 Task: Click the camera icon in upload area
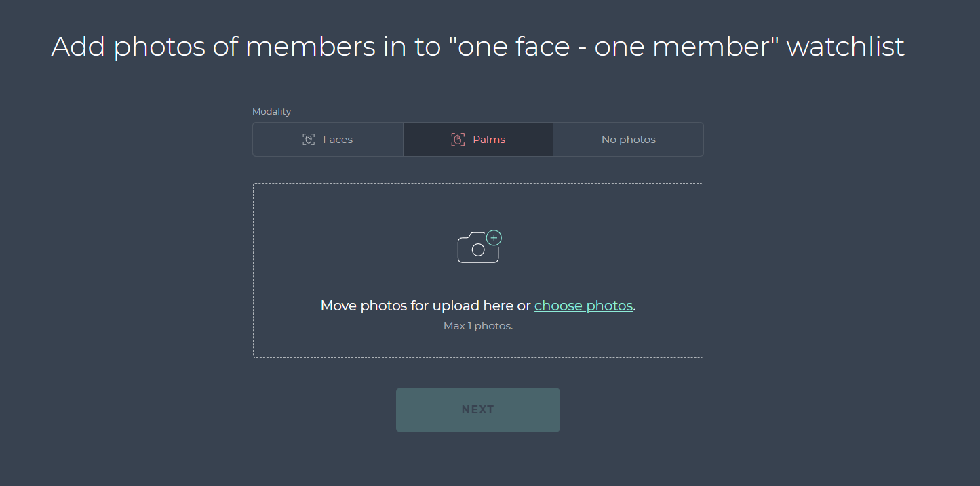click(479, 247)
